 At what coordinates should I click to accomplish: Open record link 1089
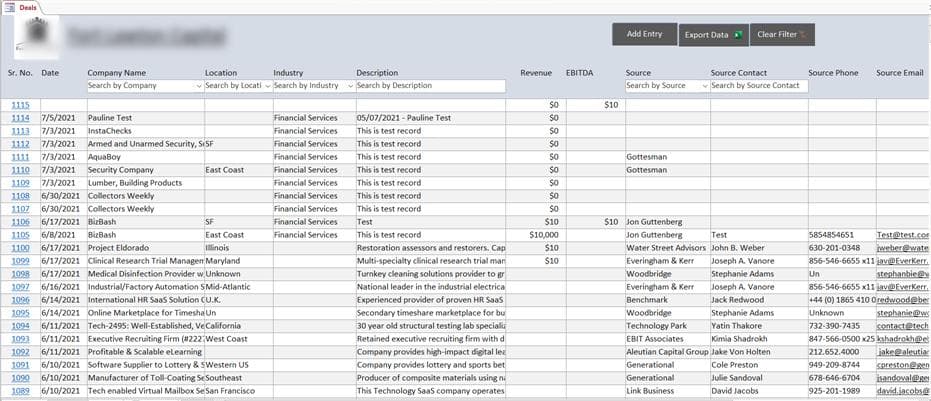20,391
